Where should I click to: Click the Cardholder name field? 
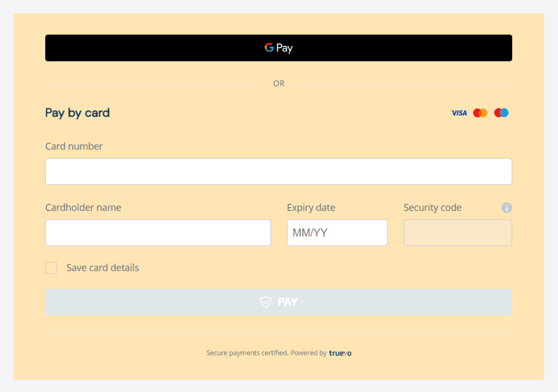click(x=158, y=233)
